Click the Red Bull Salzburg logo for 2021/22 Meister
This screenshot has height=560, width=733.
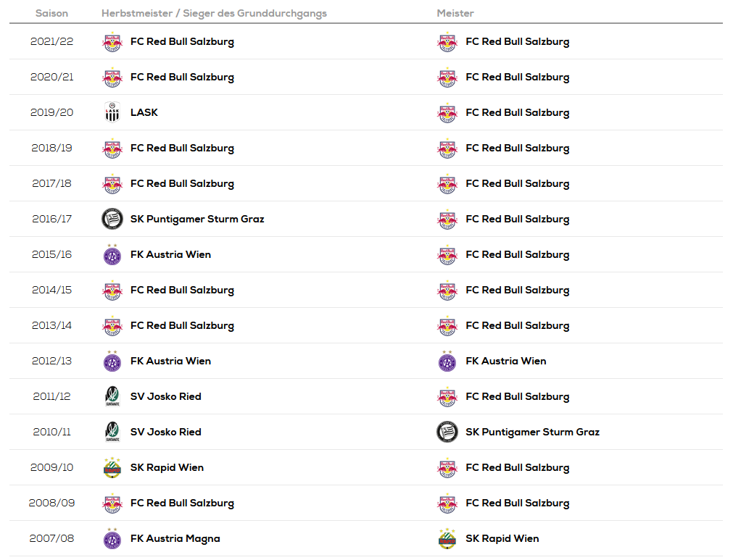tap(447, 41)
